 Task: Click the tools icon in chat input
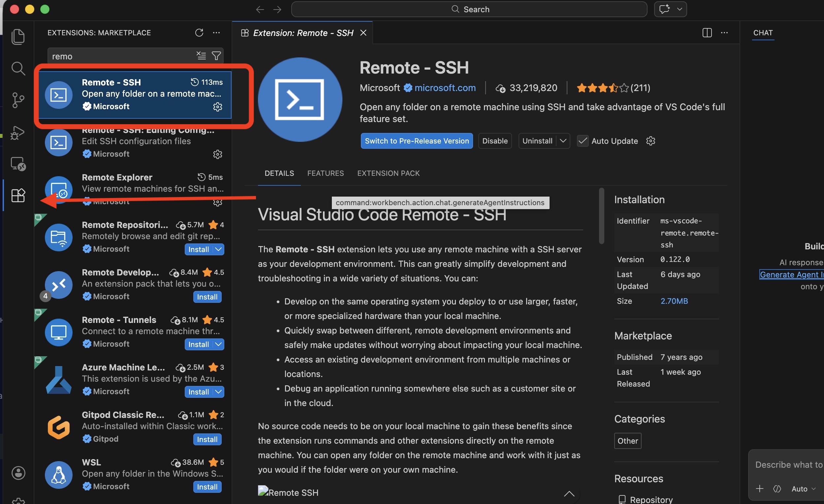[x=777, y=488]
